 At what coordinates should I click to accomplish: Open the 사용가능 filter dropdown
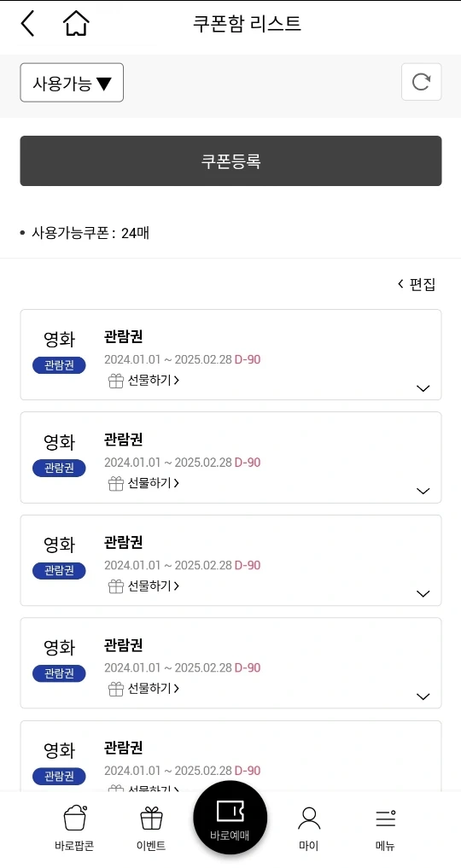pyautogui.click(x=72, y=83)
